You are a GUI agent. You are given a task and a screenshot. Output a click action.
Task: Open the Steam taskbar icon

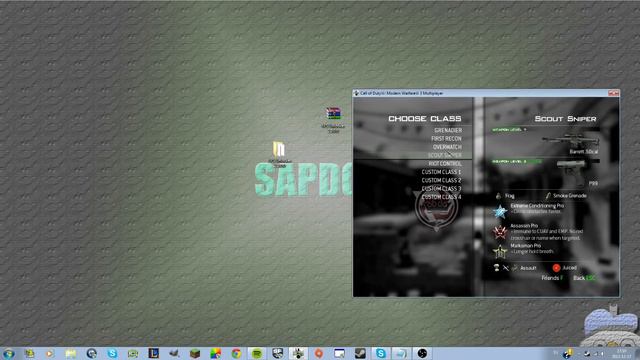click(x=360, y=353)
